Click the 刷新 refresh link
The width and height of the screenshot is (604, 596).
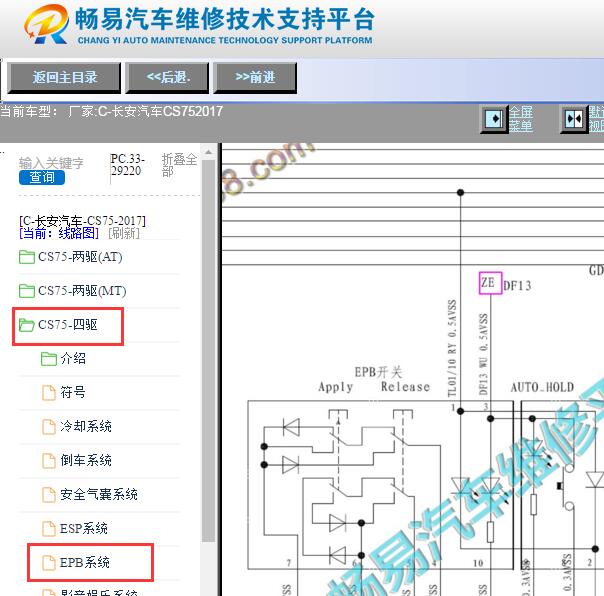[x=124, y=233]
